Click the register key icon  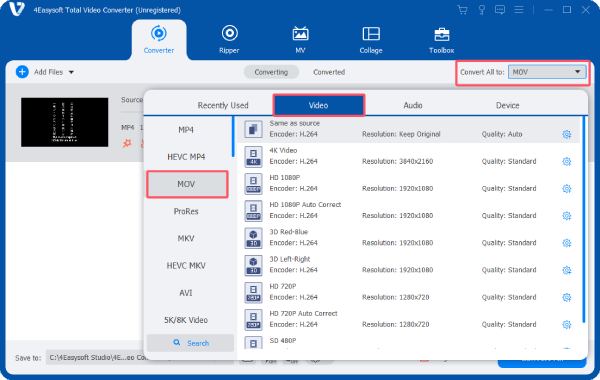[482, 10]
